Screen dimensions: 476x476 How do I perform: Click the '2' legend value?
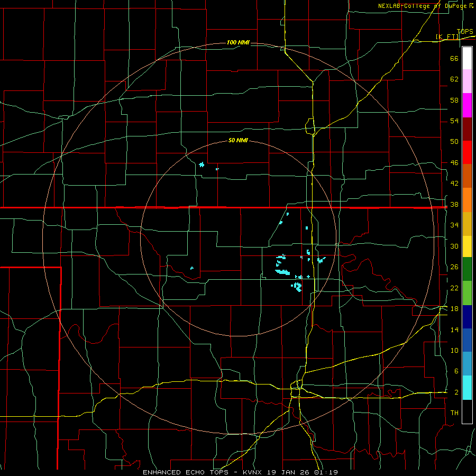point(456,392)
